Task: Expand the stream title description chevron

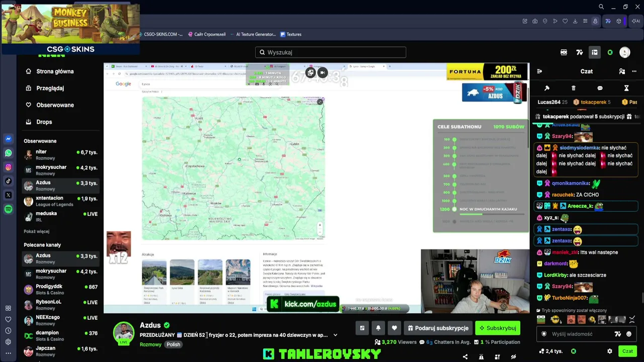Action: (x=335, y=335)
